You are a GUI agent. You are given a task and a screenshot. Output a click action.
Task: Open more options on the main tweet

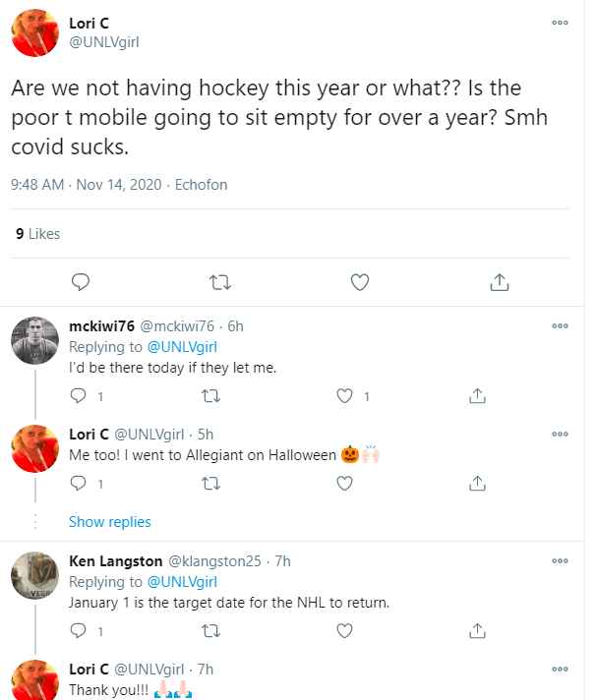[560, 24]
